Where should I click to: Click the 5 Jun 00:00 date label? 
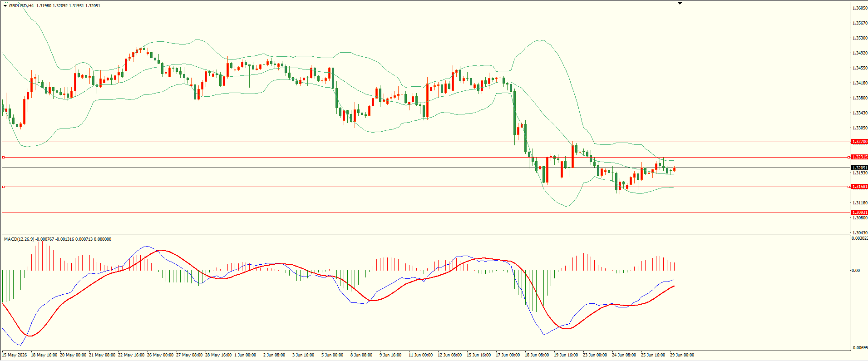332,355
